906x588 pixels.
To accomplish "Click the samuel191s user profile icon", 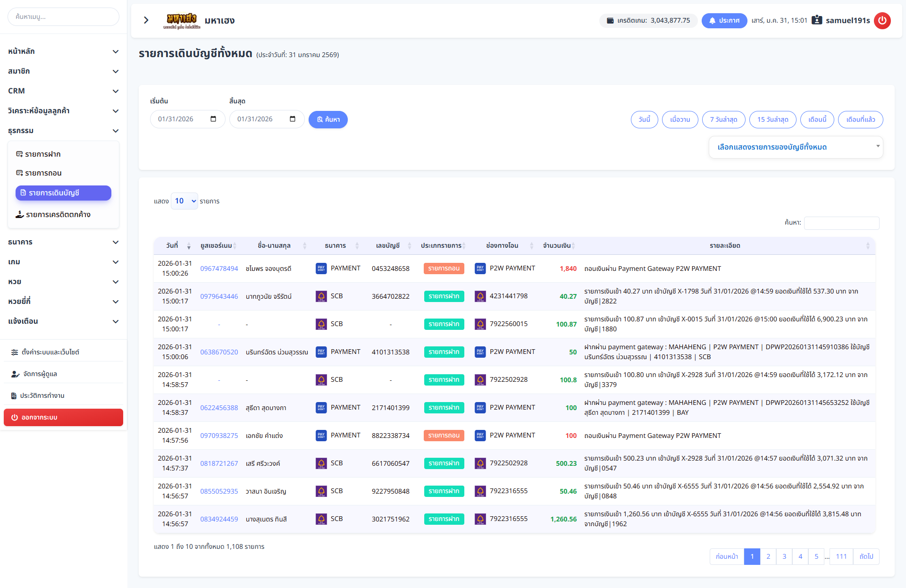I will point(817,20).
